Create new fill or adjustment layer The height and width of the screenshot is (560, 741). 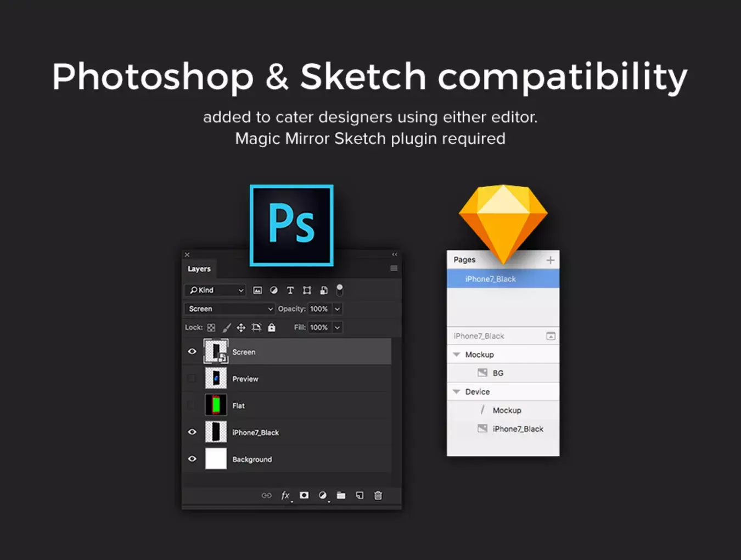[323, 496]
